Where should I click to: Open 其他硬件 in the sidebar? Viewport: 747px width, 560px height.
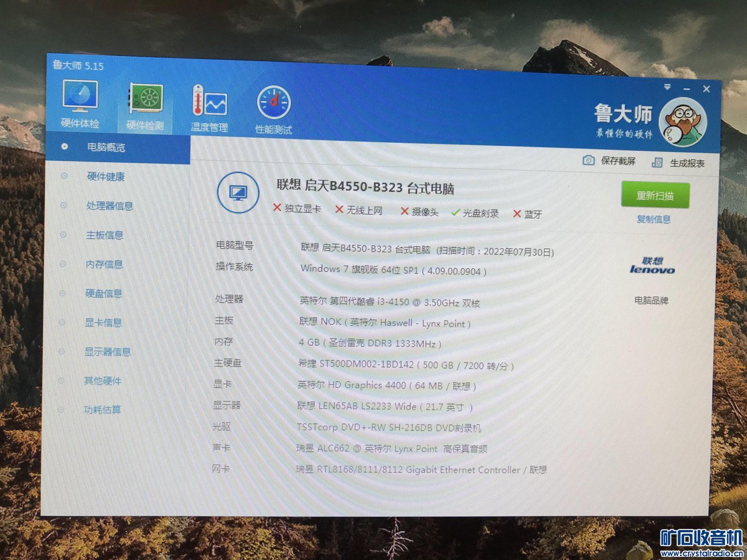coord(103,381)
